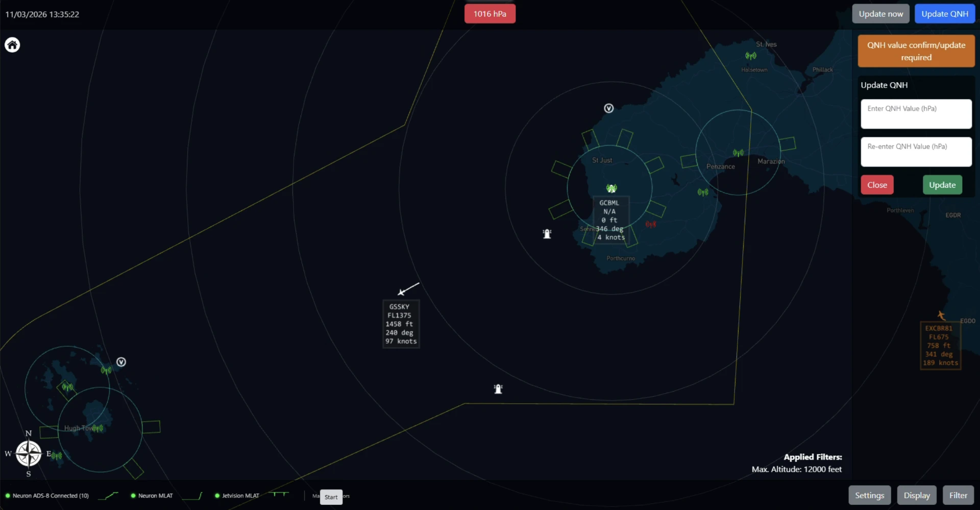
Task: Click the Applied Filters heading
Action: 813,457
